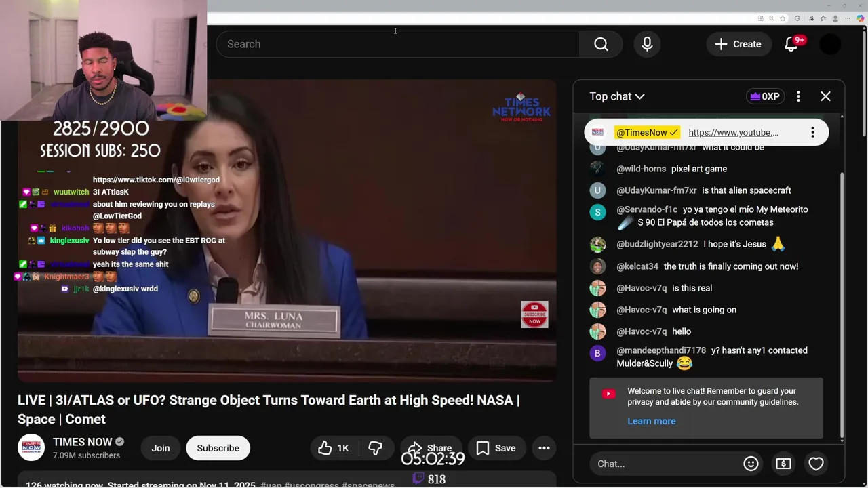
Task: Click @mandeepthandi7178 avatar
Action: pyautogui.click(x=597, y=353)
